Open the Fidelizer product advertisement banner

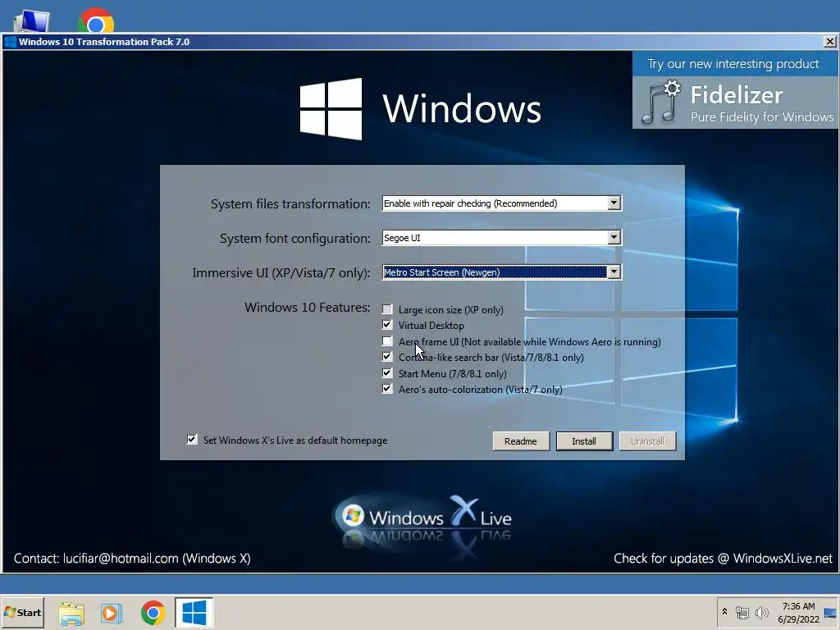pos(735,90)
